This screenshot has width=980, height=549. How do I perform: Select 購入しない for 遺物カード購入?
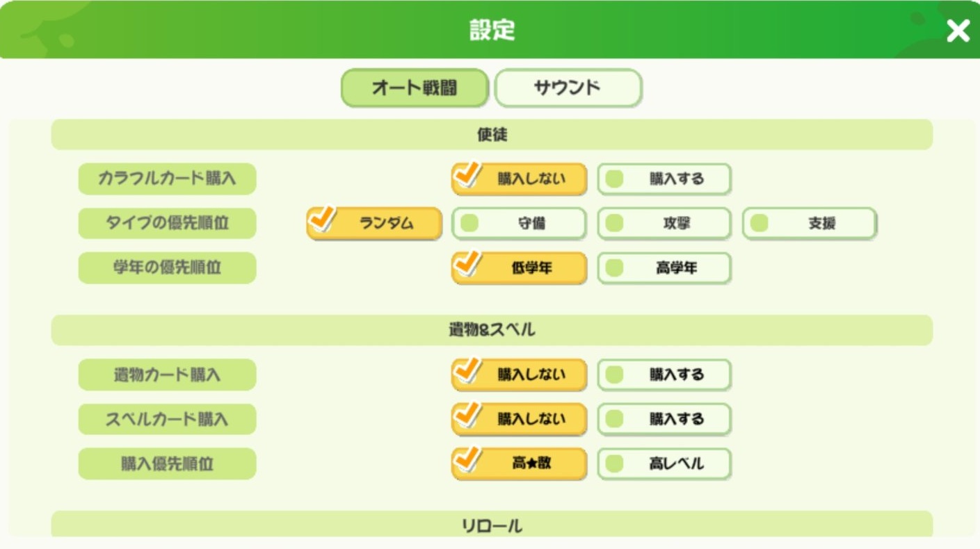click(x=519, y=375)
